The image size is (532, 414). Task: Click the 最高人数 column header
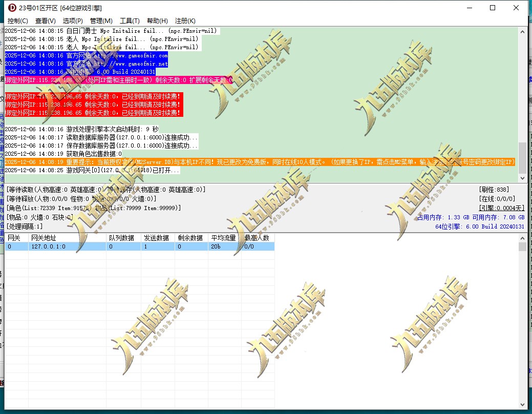[x=258, y=238]
